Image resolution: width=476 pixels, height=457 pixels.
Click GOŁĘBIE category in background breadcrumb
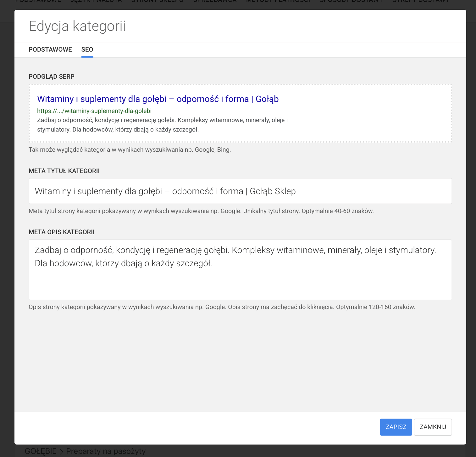click(41, 451)
